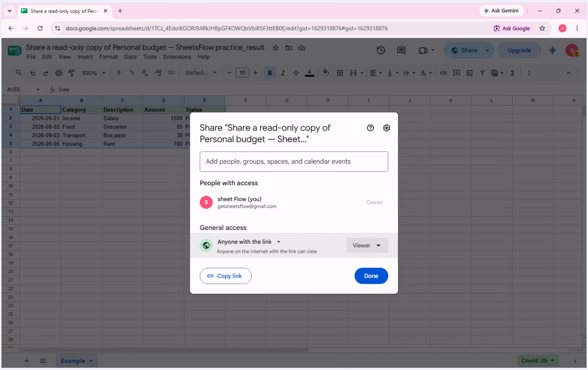The width and height of the screenshot is (588, 370).
Task: Click the borders icon
Action: pyautogui.click(x=340, y=73)
